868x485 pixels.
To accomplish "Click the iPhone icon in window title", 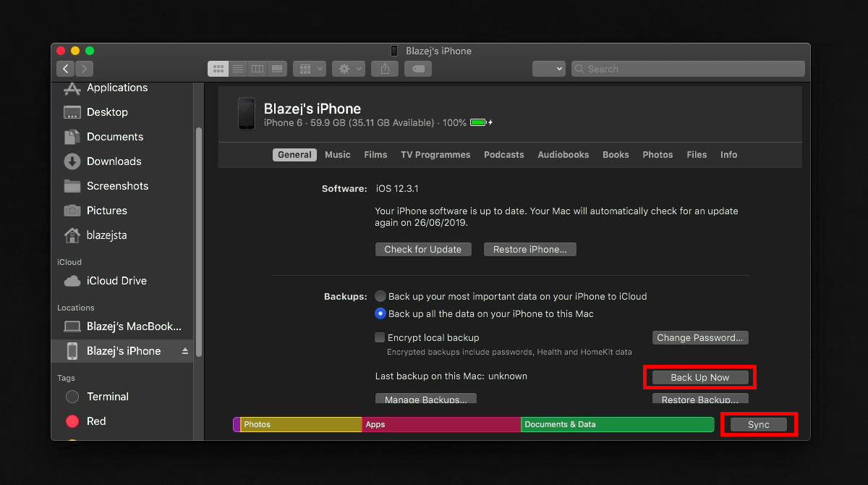I will 394,51.
